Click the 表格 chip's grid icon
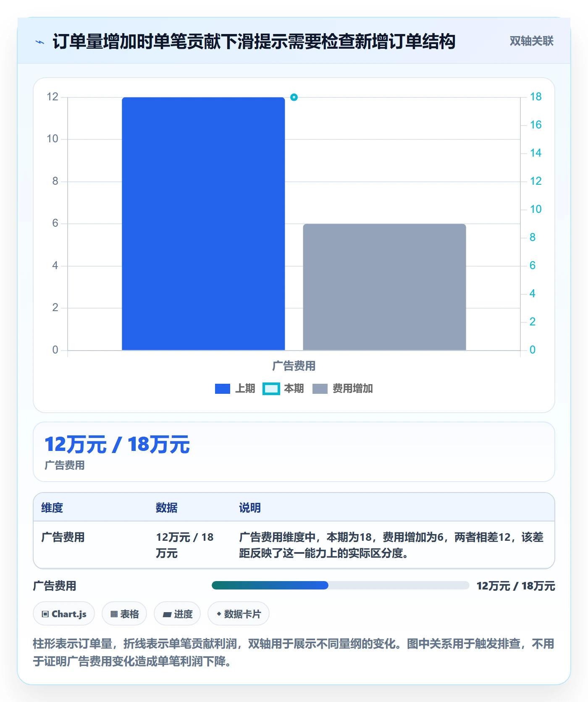 click(x=114, y=614)
